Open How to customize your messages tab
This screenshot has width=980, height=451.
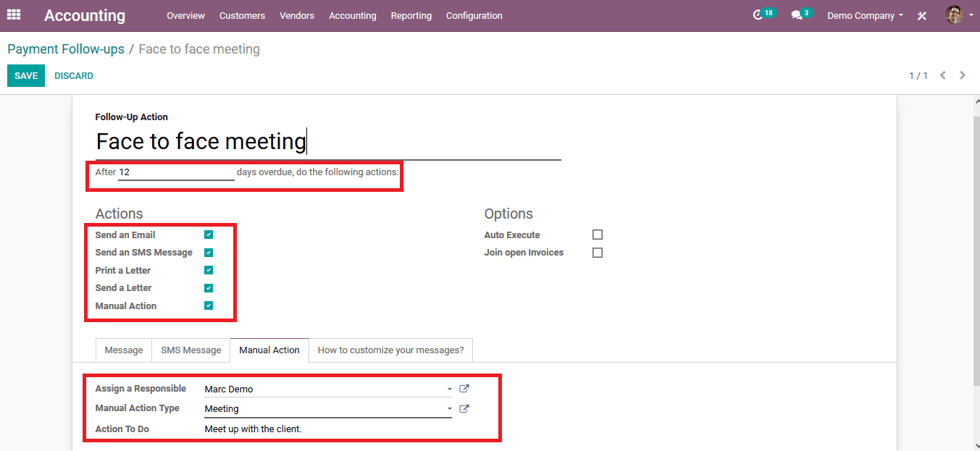tap(391, 350)
